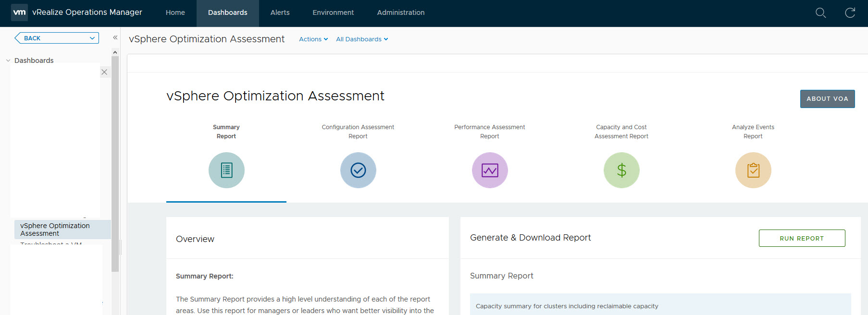The height and width of the screenshot is (315, 868).
Task: Switch to the Alerts tab
Action: (x=280, y=13)
